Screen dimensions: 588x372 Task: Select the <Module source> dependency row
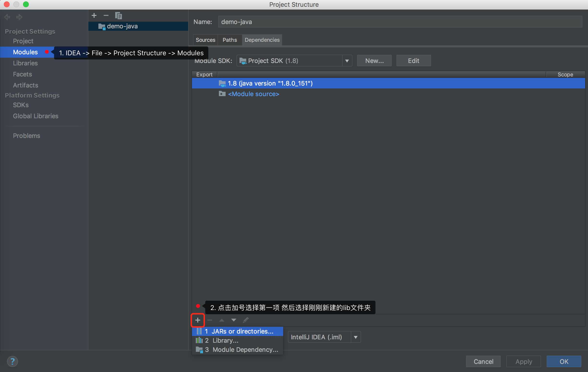click(388, 94)
